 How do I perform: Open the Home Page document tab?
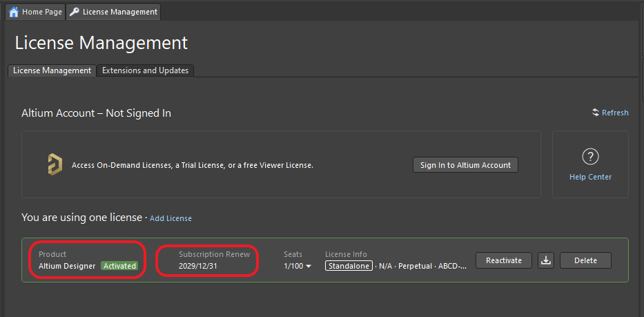35,12
